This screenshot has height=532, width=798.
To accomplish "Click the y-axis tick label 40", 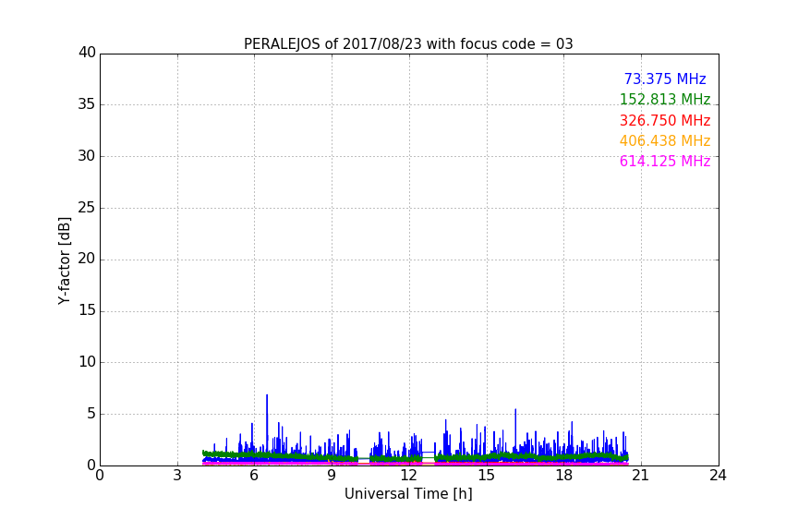I will pyautogui.click(x=87, y=53).
